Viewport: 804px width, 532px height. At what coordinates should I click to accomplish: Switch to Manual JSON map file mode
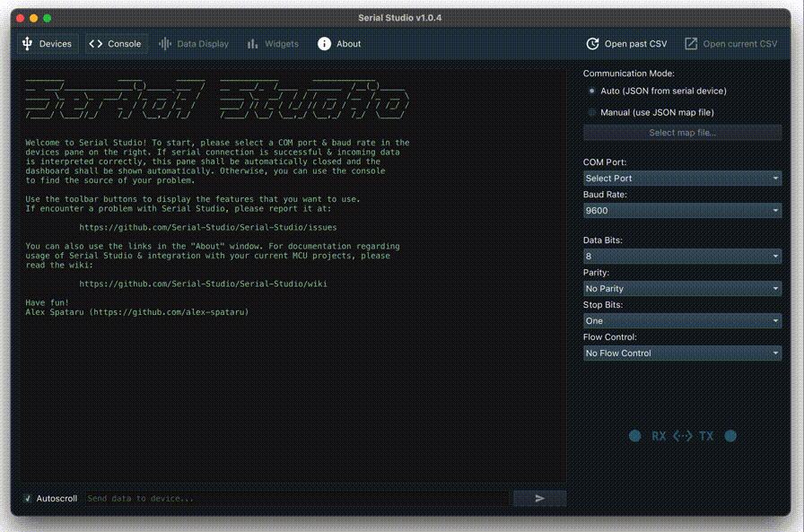click(591, 111)
